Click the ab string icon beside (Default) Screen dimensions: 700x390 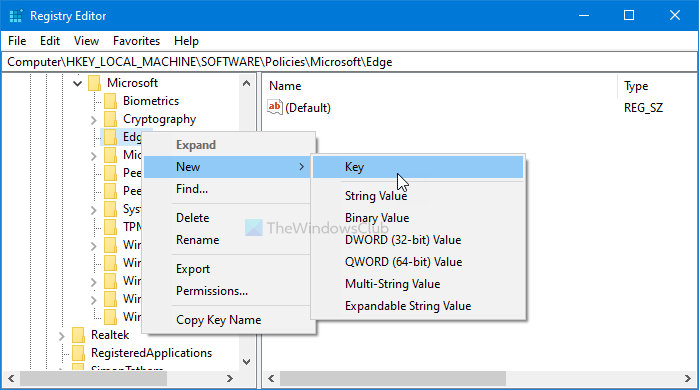pyautogui.click(x=275, y=107)
